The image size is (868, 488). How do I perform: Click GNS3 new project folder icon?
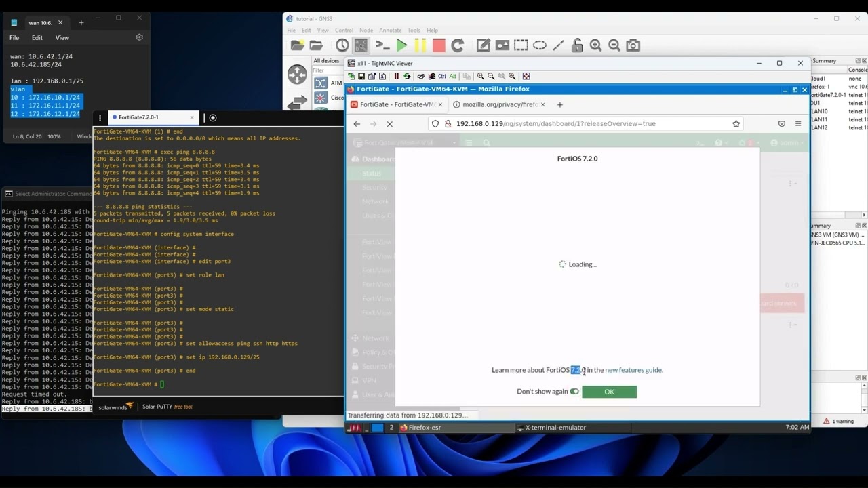coord(297,45)
